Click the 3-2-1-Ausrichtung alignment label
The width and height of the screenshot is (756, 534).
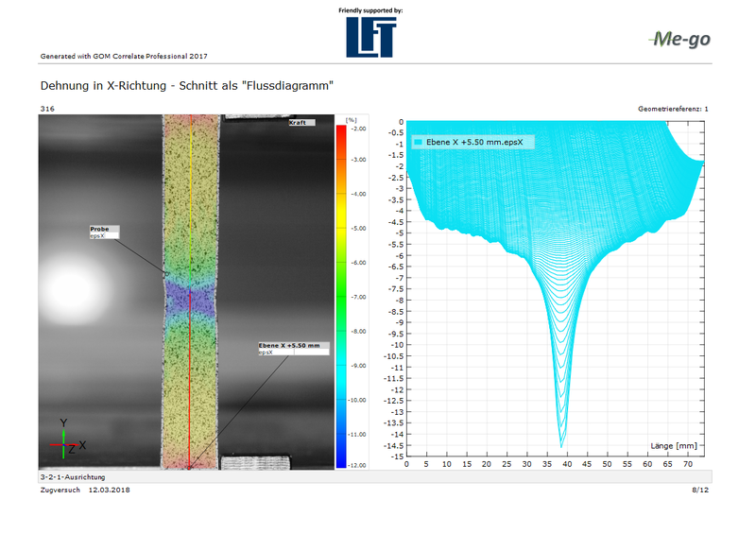(x=73, y=477)
